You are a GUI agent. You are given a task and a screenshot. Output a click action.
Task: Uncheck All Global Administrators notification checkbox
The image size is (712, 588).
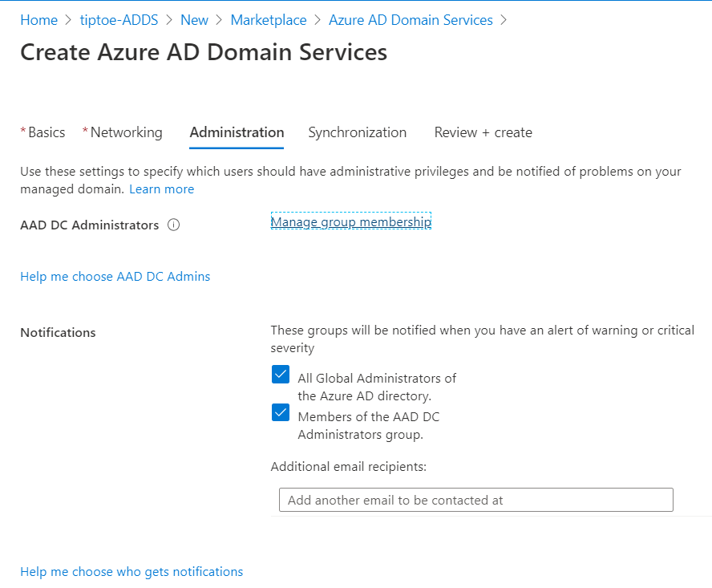pyautogui.click(x=280, y=375)
